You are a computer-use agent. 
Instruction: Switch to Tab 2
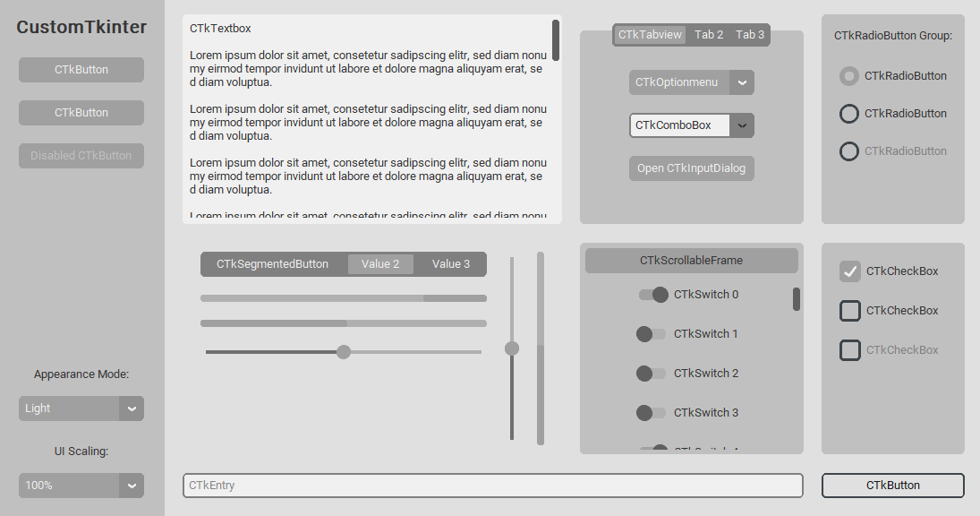(x=709, y=34)
